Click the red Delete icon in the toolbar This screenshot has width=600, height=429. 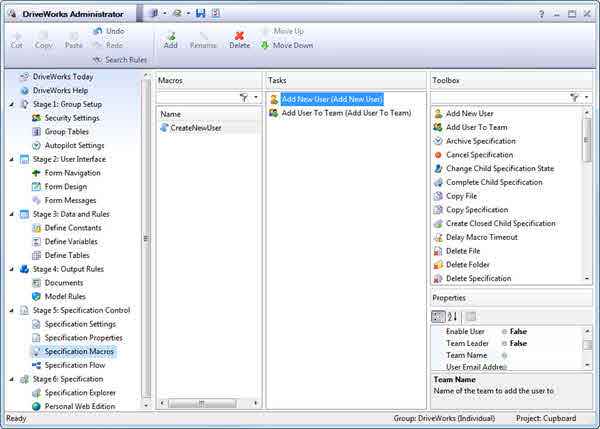point(239,35)
